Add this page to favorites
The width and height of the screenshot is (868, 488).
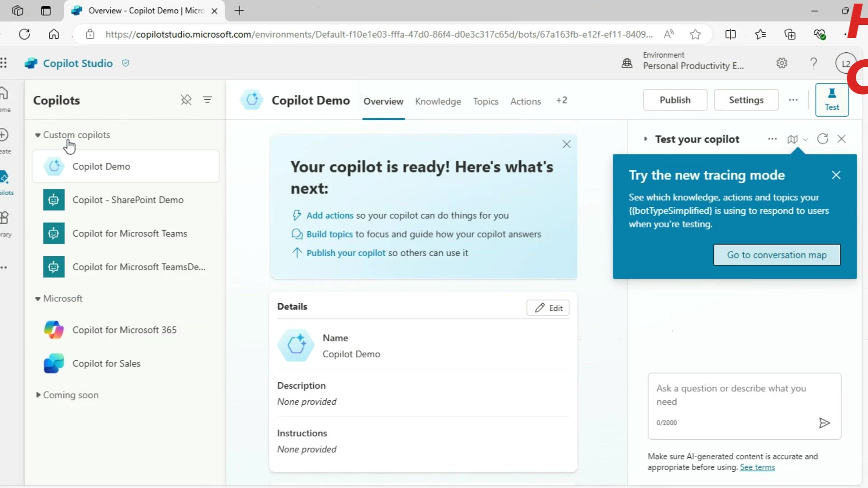click(x=695, y=34)
